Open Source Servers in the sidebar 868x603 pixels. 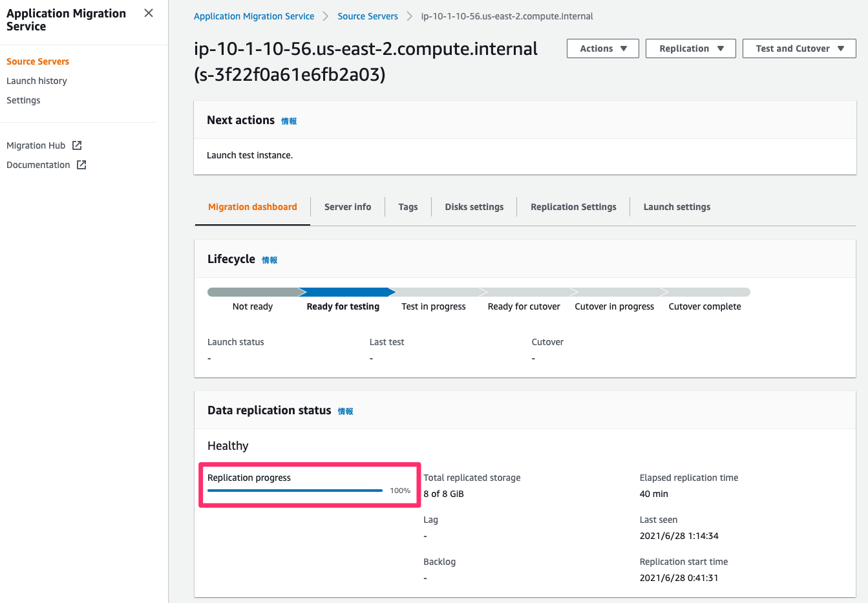point(37,61)
